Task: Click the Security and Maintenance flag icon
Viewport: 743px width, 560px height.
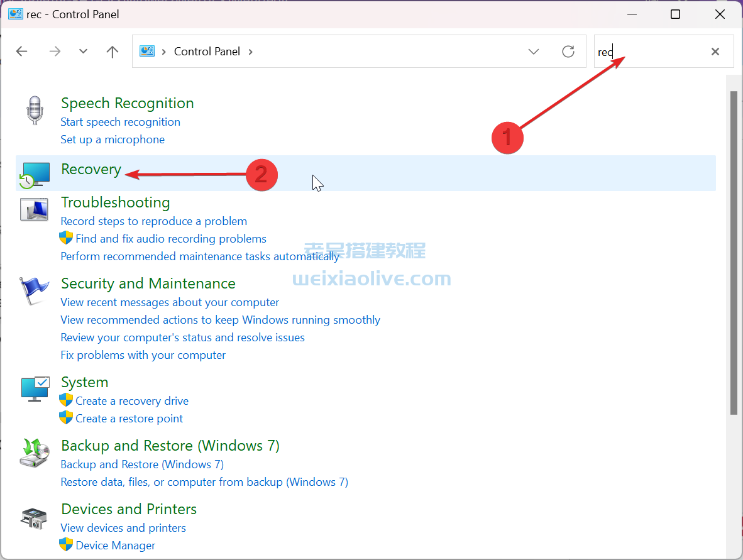Action: [35, 290]
